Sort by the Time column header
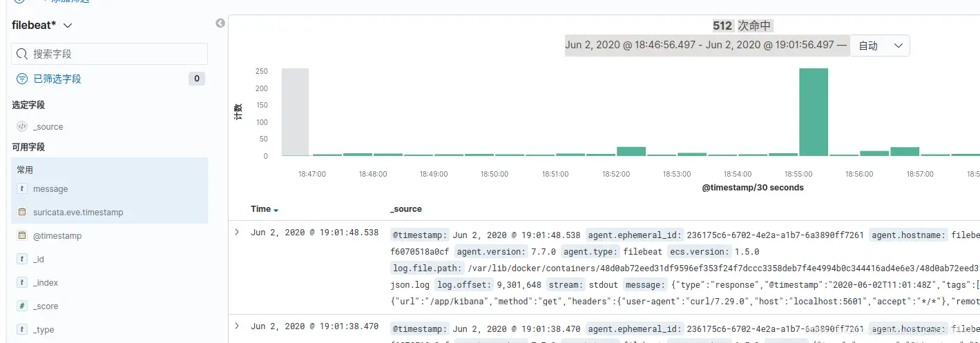The width and height of the screenshot is (980, 343). coord(260,208)
